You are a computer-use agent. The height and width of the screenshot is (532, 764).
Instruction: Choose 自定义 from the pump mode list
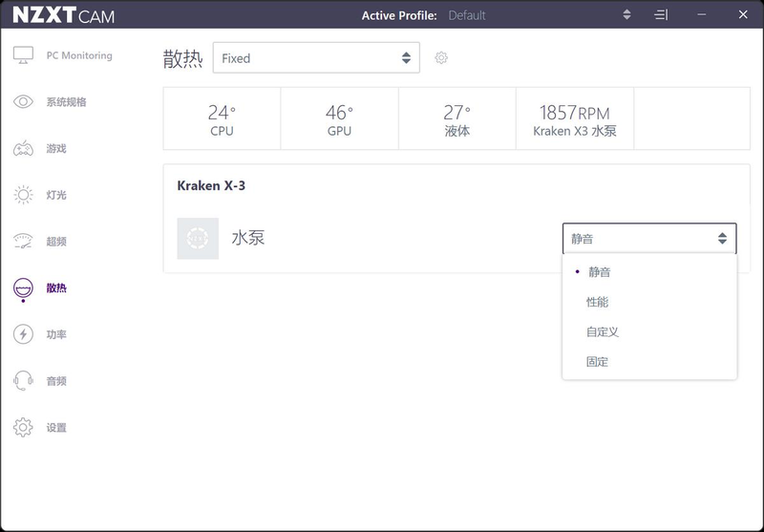point(603,332)
